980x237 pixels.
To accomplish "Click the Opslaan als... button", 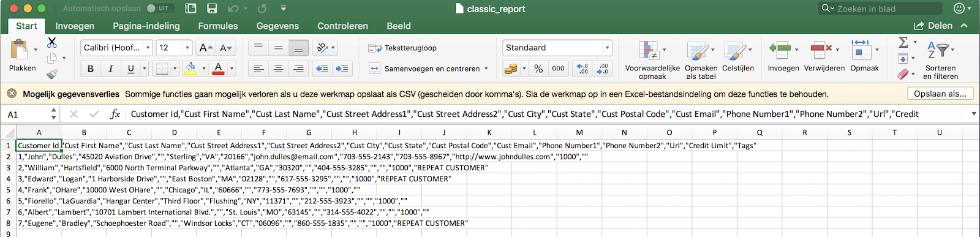I will click(x=940, y=94).
